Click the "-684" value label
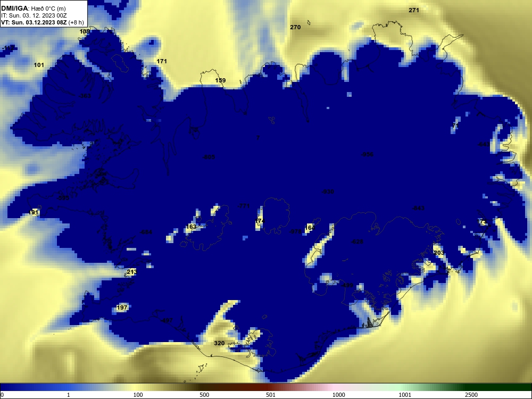 pos(146,232)
